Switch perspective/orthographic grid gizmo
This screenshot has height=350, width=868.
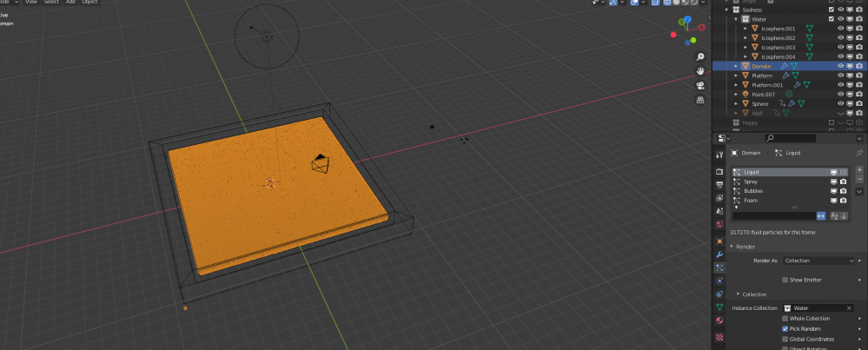[x=700, y=100]
